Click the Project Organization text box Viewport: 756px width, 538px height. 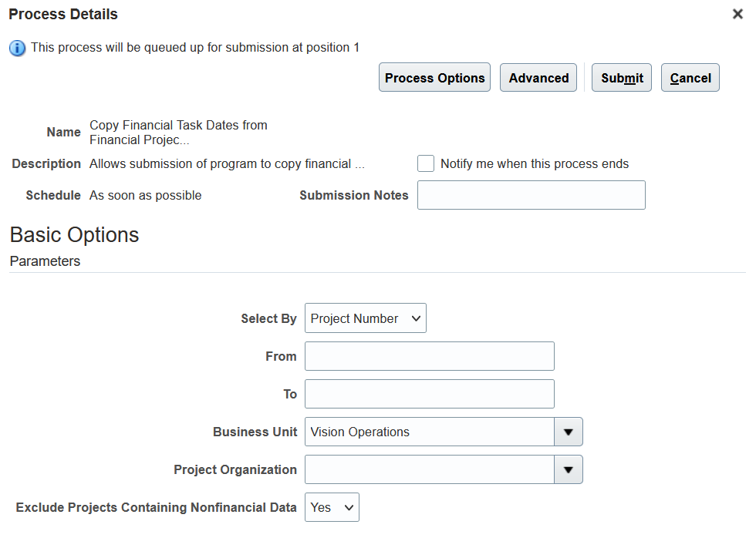pos(430,469)
